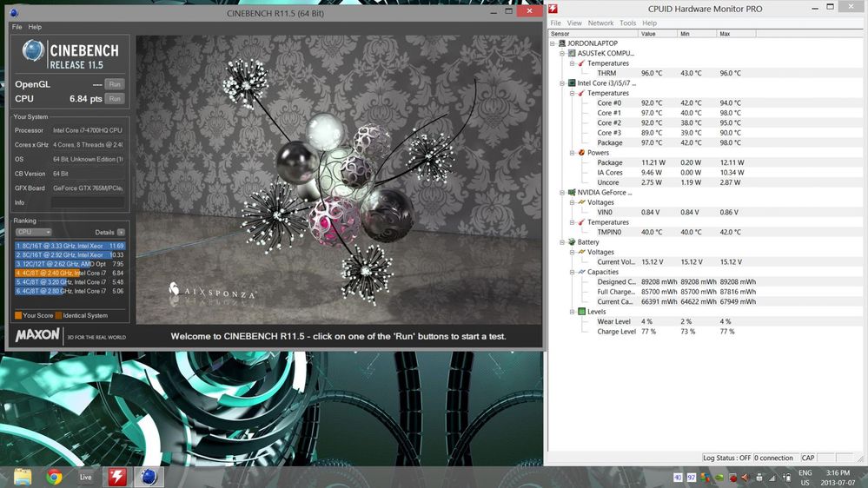Select ranking entry 5 Core i7 at 3.20 GHz
868x488 pixels.
click(70, 282)
